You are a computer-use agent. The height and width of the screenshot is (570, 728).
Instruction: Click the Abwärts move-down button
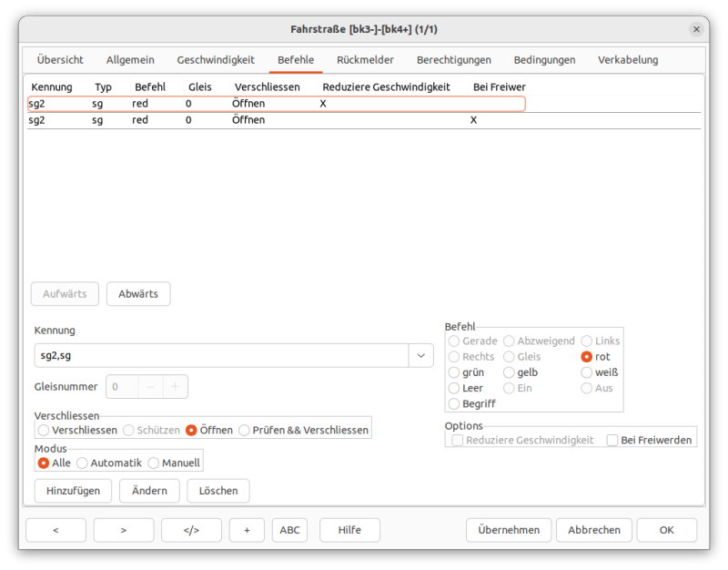click(138, 294)
